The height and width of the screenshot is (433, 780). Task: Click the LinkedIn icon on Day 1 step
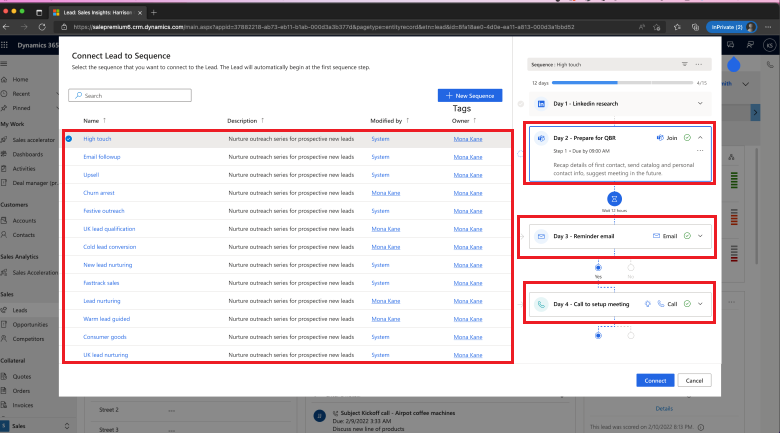coord(541,104)
